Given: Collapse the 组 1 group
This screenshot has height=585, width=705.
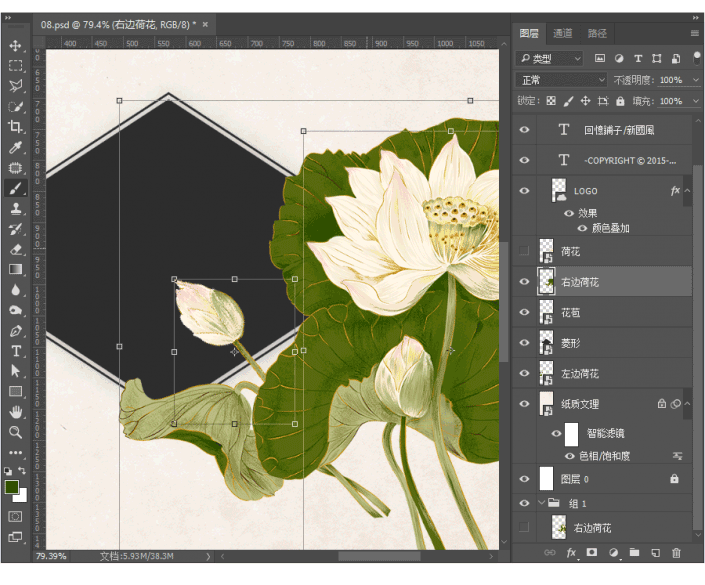Looking at the screenshot, I should coord(541,503).
